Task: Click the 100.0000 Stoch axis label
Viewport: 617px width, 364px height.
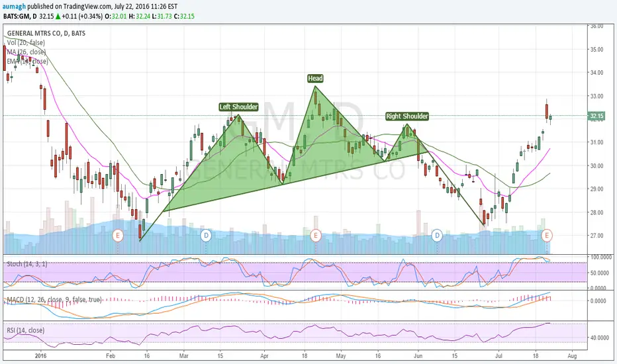Action: pos(600,257)
